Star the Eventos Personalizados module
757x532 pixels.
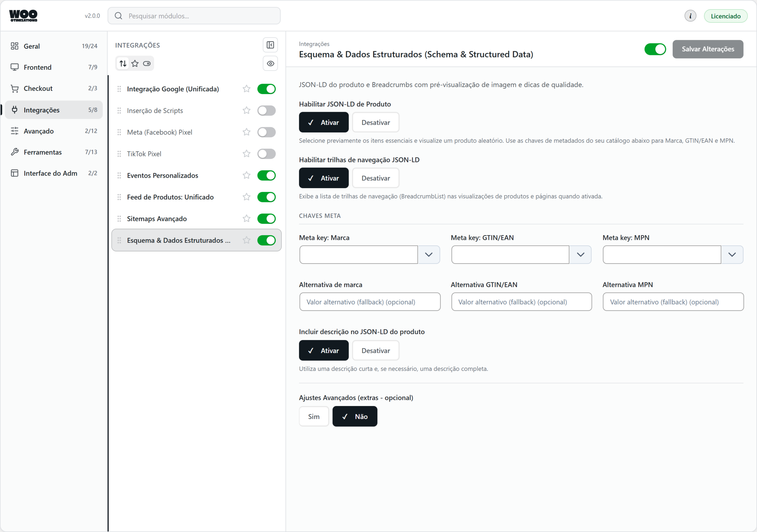tap(246, 175)
